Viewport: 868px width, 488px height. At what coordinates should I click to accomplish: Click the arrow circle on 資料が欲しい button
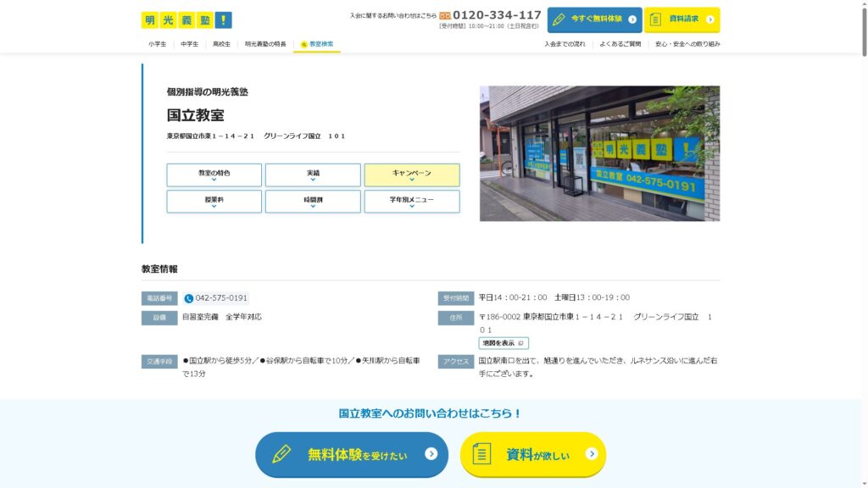(x=591, y=454)
